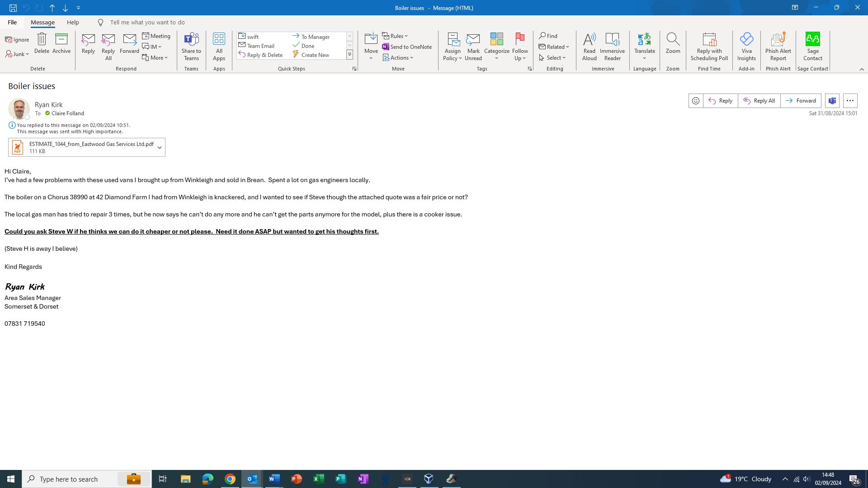Expand the PDF attachment dropdown arrow
The image size is (868, 488).
click(x=159, y=148)
